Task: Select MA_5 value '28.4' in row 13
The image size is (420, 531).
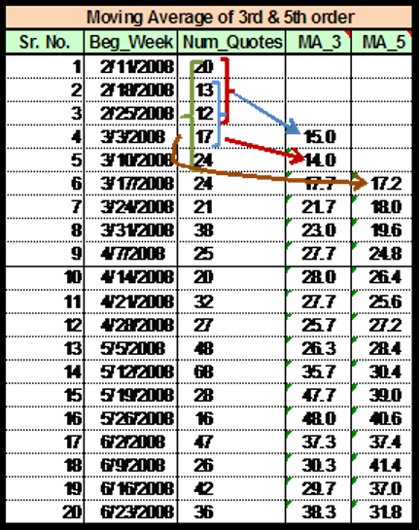Action: (382, 348)
